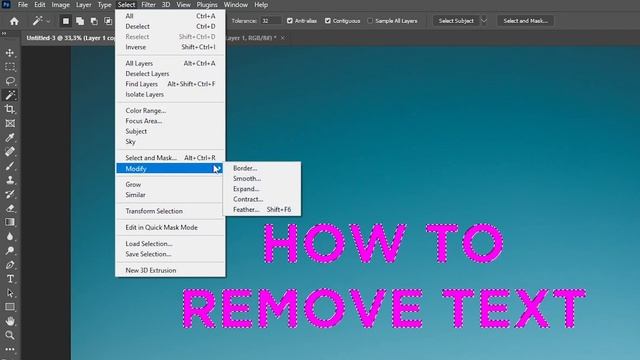The image size is (640, 360).
Task: Open the Filter menu
Action: point(148,5)
